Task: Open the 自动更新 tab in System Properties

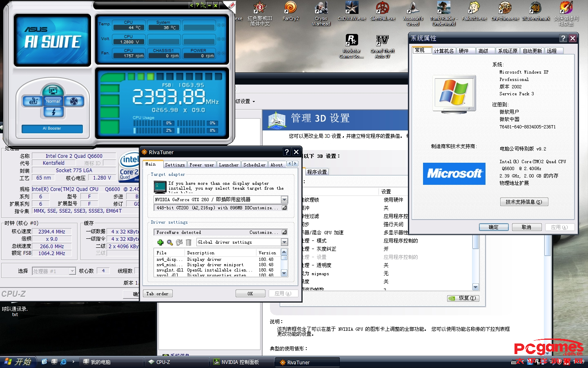Action: pos(532,51)
